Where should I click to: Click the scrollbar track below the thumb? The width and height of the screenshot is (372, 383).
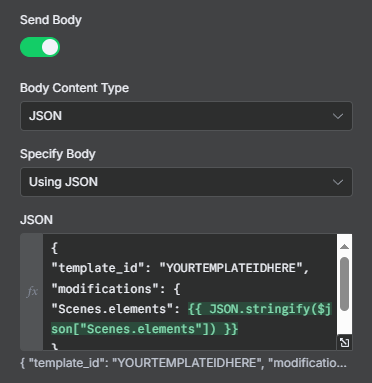(x=344, y=323)
